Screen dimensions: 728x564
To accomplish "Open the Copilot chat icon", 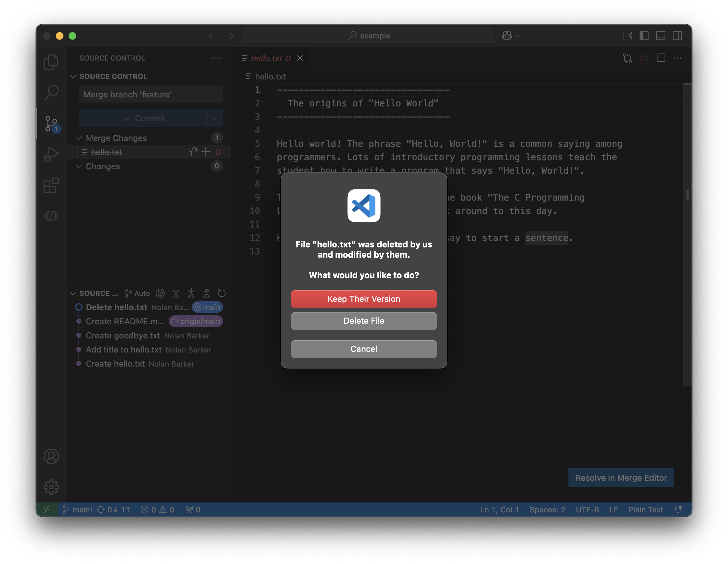I will (507, 36).
